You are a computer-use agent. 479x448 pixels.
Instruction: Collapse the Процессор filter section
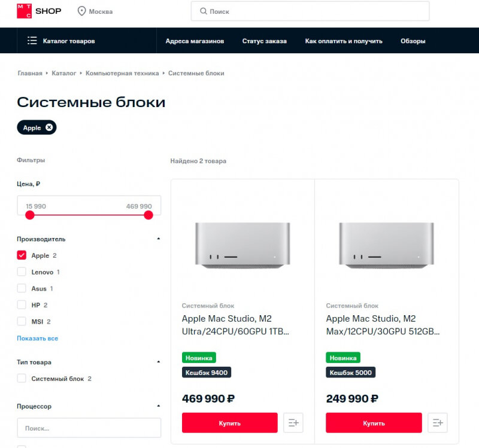(x=158, y=406)
